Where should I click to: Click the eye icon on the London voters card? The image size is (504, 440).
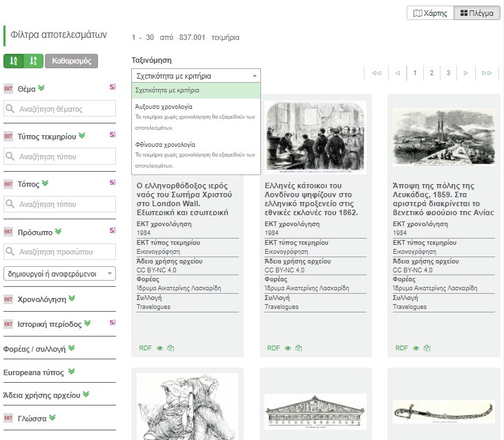pyautogui.click(x=288, y=348)
